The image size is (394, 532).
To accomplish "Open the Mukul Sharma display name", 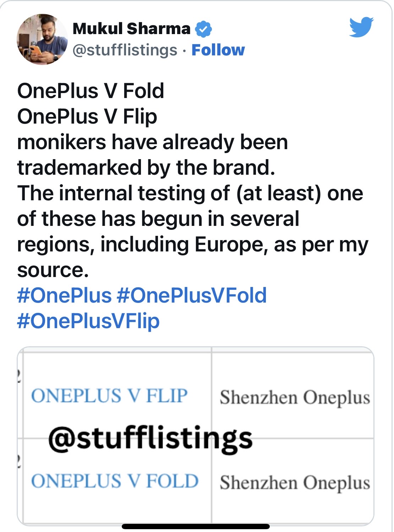I will pos(131,29).
